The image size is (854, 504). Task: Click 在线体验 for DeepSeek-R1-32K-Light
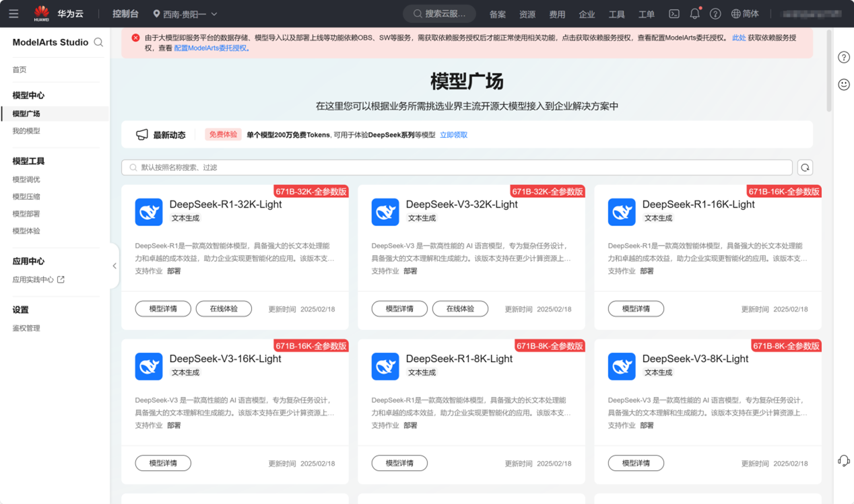[x=224, y=309]
